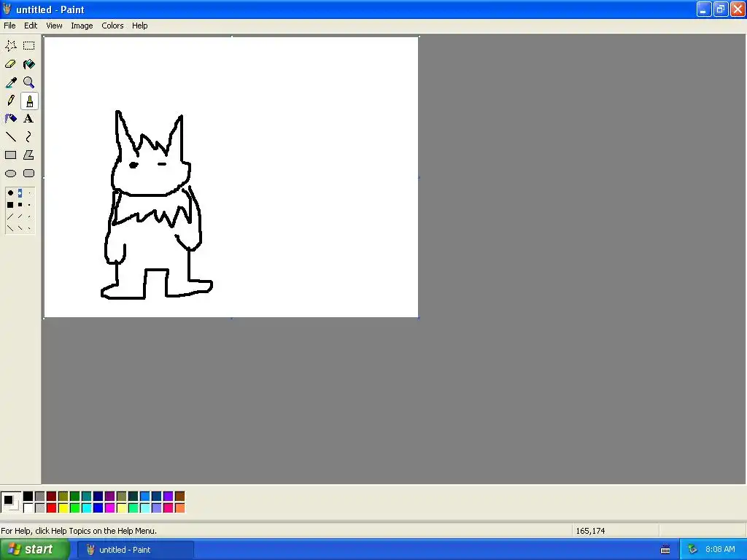Viewport: 747px width, 560px height.
Task: Pick the medium forward-slash brush shape
Action: pyautogui.click(x=20, y=217)
